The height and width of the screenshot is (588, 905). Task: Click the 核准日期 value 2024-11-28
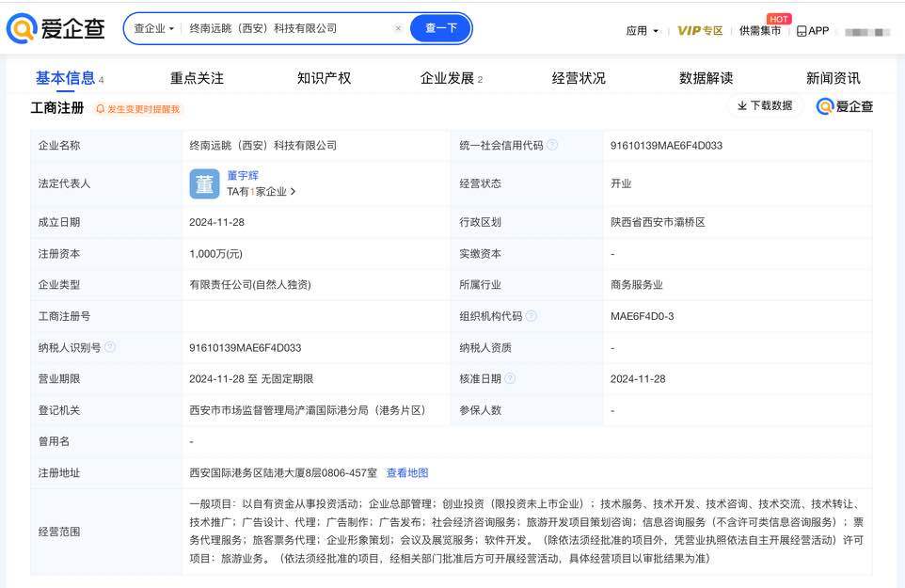[638, 378]
